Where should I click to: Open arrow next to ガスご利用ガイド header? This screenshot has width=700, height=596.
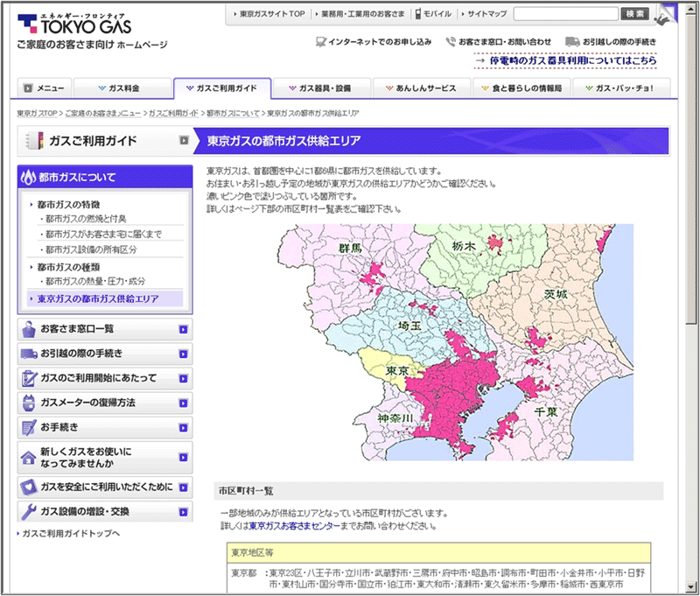pyautogui.click(x=184, y=140)
